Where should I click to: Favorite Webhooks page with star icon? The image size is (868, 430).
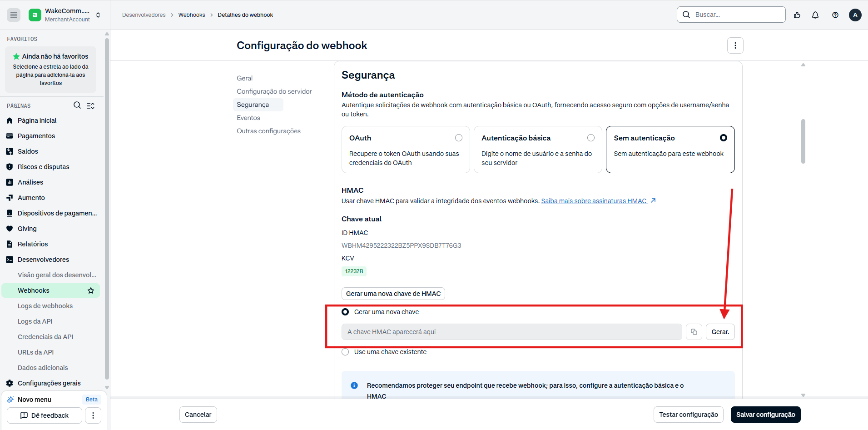[x=91, y=290]
